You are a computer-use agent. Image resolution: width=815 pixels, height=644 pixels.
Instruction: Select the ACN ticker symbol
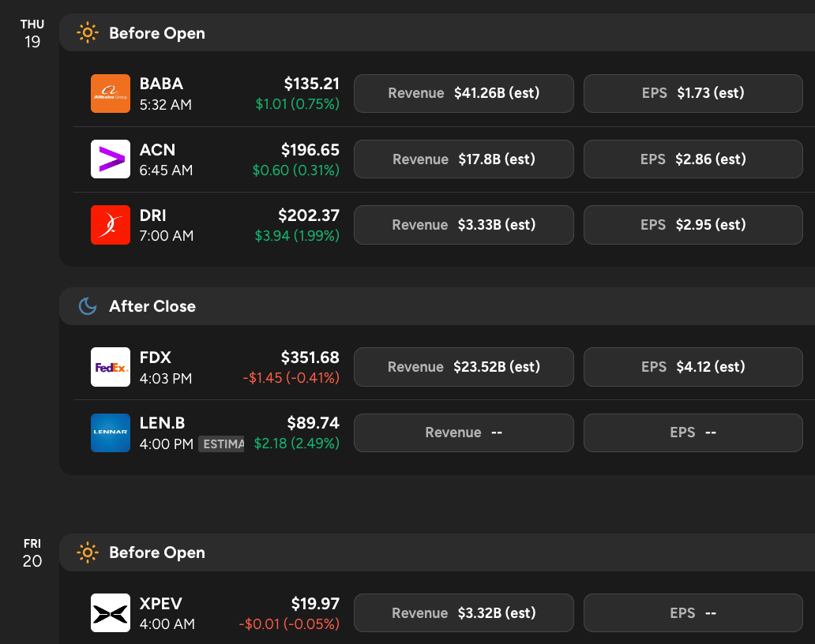click(157, 150)
